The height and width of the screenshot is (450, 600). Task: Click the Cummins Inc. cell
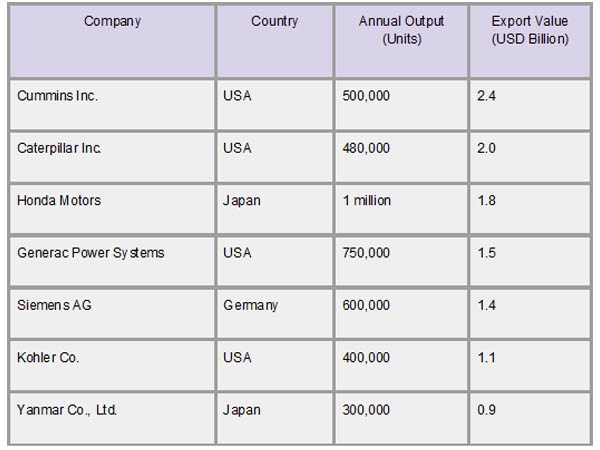coord(59,96)
